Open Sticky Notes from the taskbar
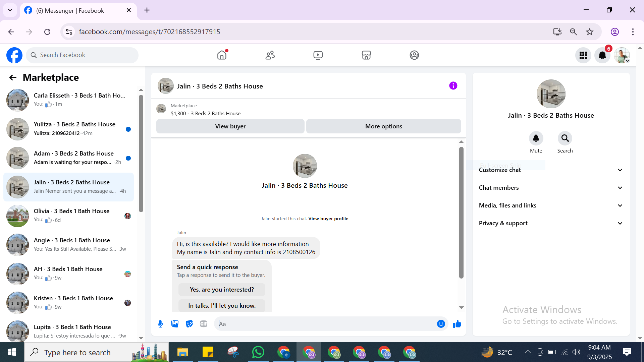 coord(208,352)
